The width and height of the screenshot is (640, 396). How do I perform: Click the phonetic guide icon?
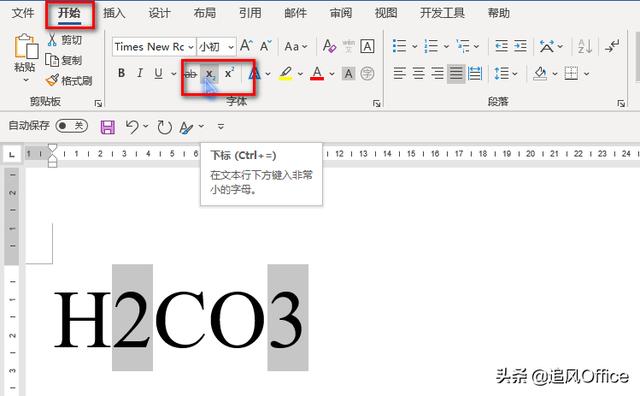349,46
